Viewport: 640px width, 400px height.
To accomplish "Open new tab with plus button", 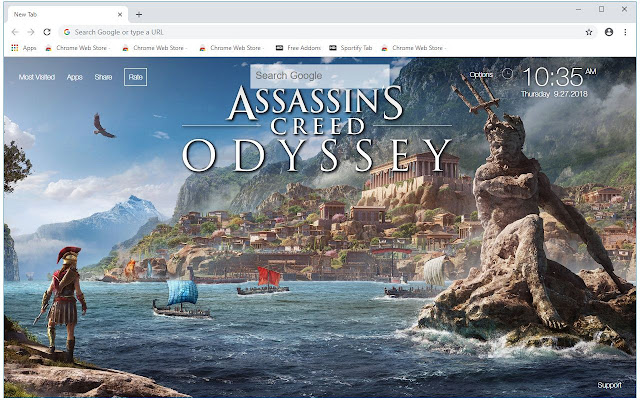I will (139, 15).
